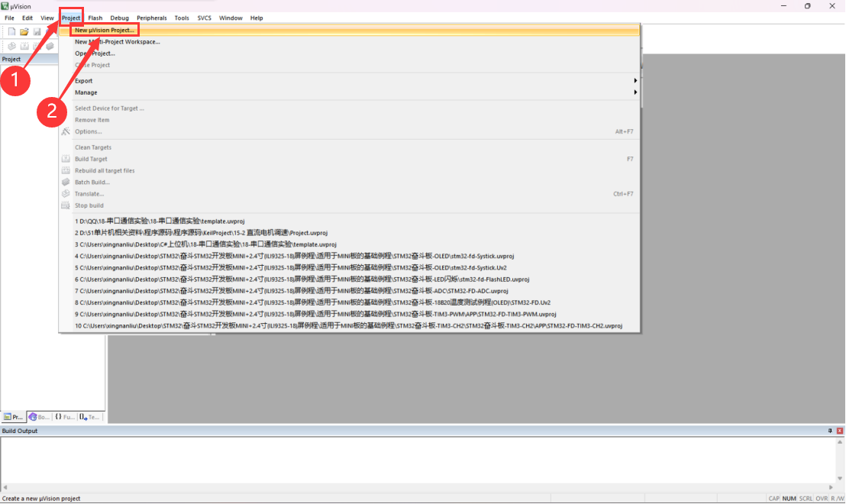Viewport: 846px width, 504px height.
Task: Open the Window menu
Action: pos(231,18)
